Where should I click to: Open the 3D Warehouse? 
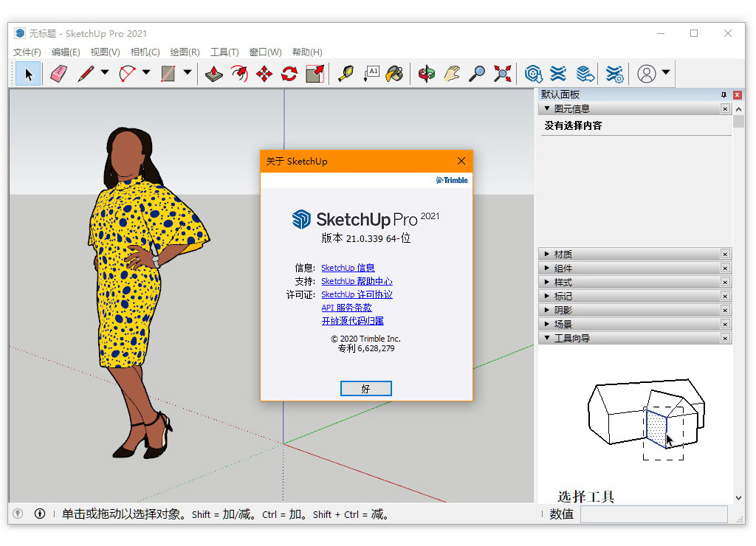[x=533, y=74]
